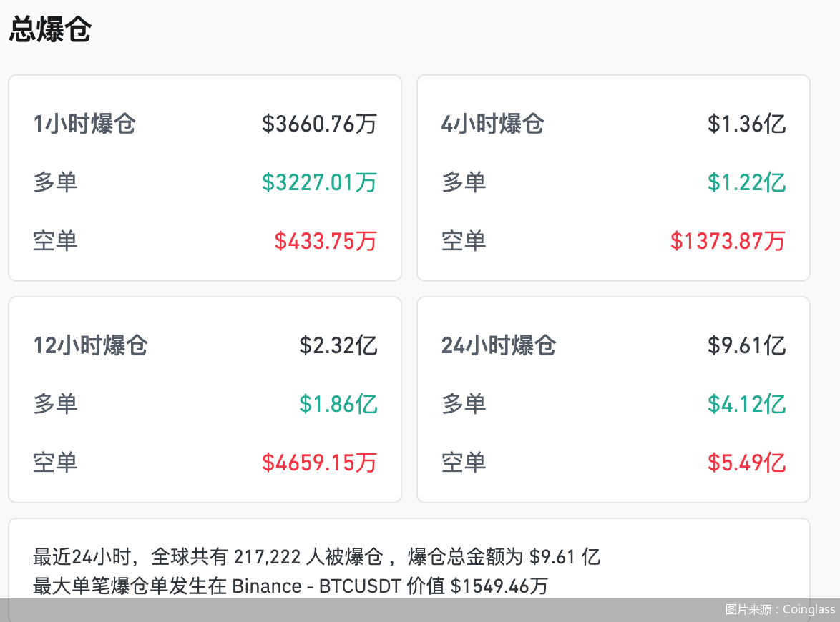Click the green $1.86亿 long value

point(338,404)
